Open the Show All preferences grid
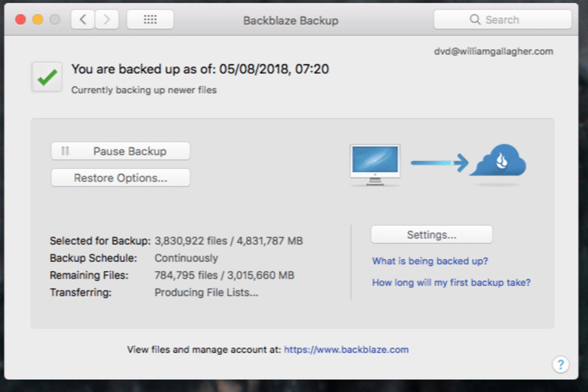This screenshot has height=392, width=588. click(150, 20)
